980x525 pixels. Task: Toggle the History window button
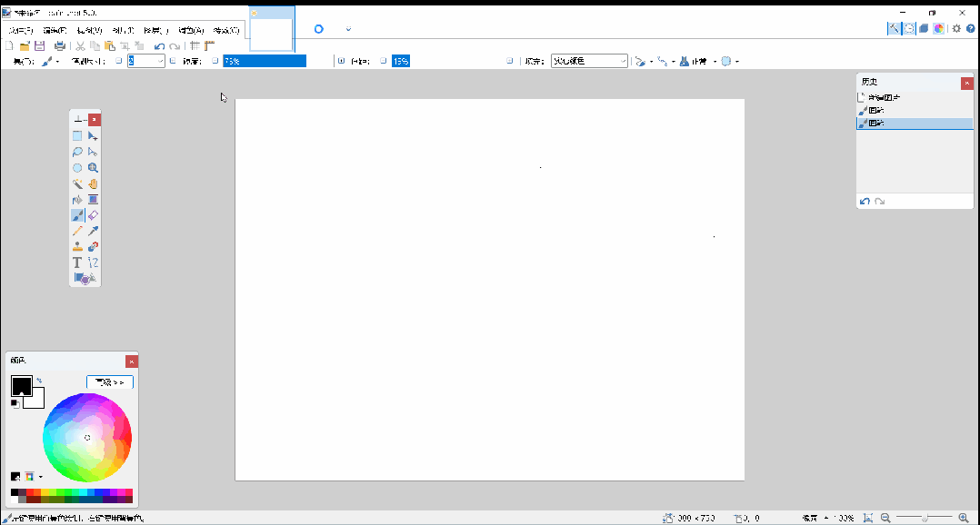[909, 29]
